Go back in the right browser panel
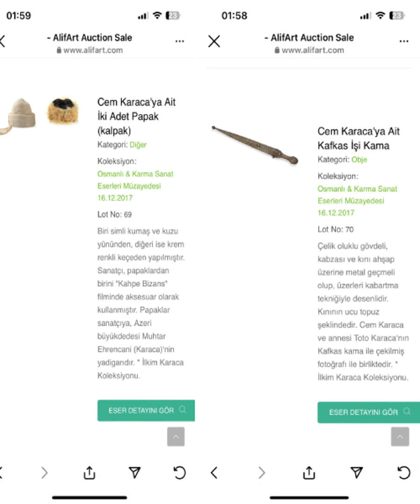Viewport: 420px width, 504px height. point(214,473)
